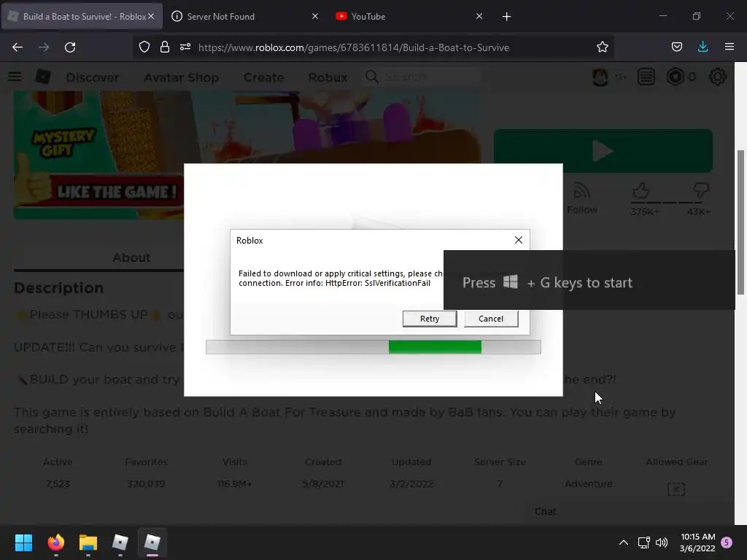Open the active Roblox taskbar icon
Image resolution: width=747 pixels, height=560 pixels.
click(x=152, y=542)
